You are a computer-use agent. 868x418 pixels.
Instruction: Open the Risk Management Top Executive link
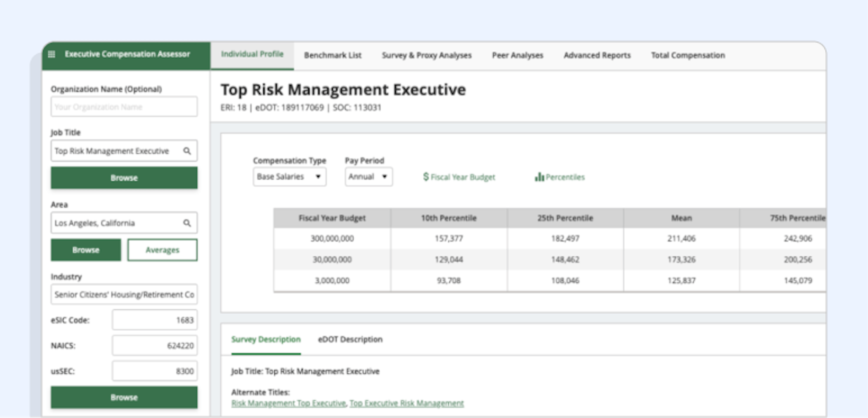pyautogui.click(x=288, y=403)
